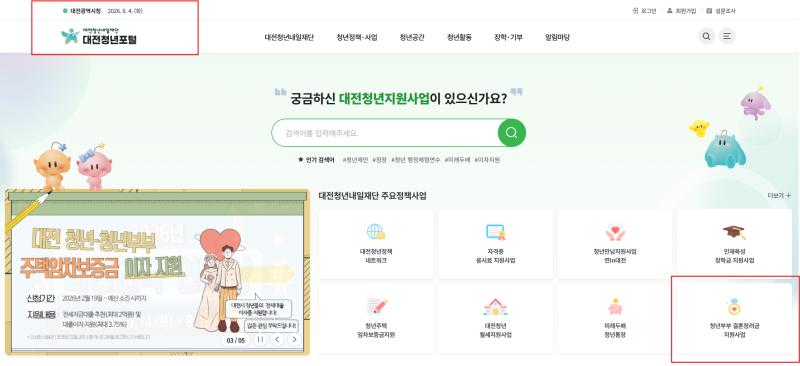This screenshot has width=800, height=366.
Task: Open the 미래두배 청년통장 piggy bank icon
Action: point(615,306)
